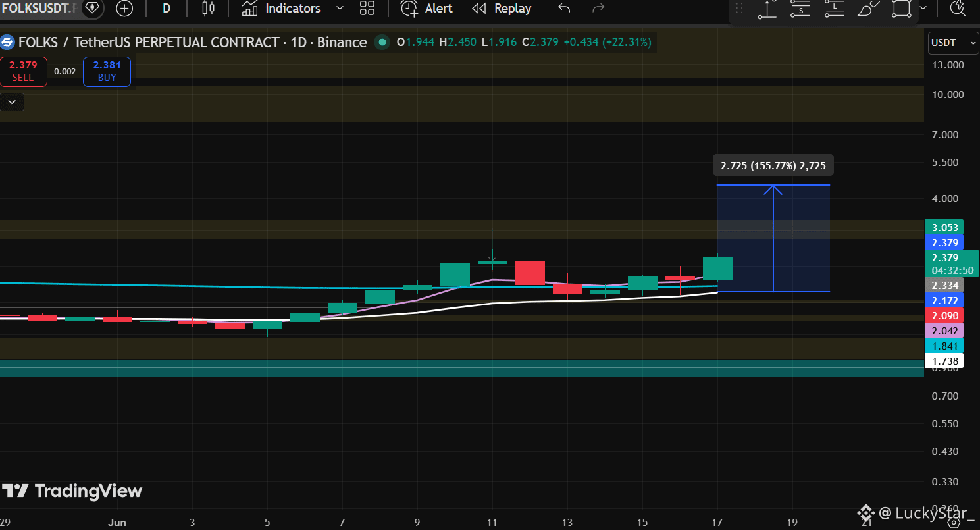
Task: Select the short position tool
Action: click(x=801, y=9)
